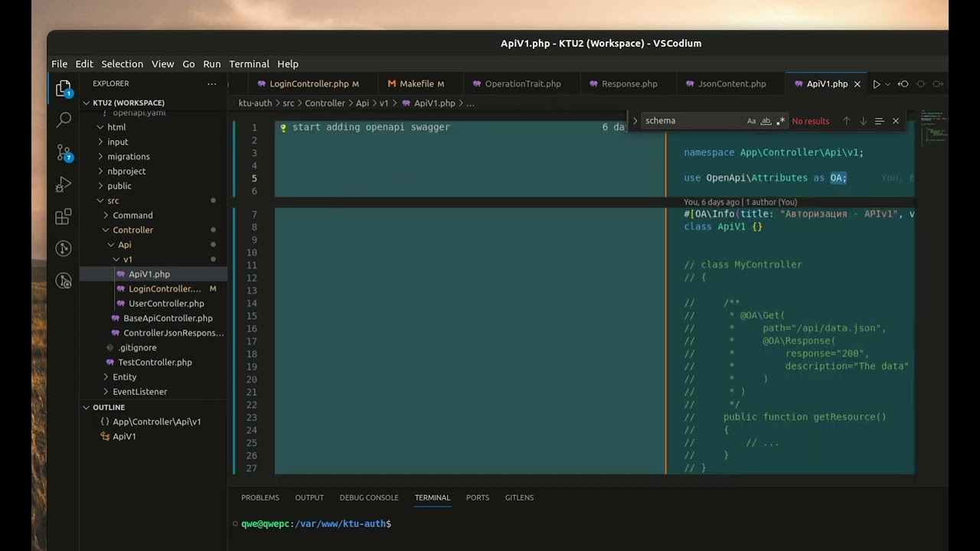Toggle Use Regular Expression in find

tap(780, 121)
